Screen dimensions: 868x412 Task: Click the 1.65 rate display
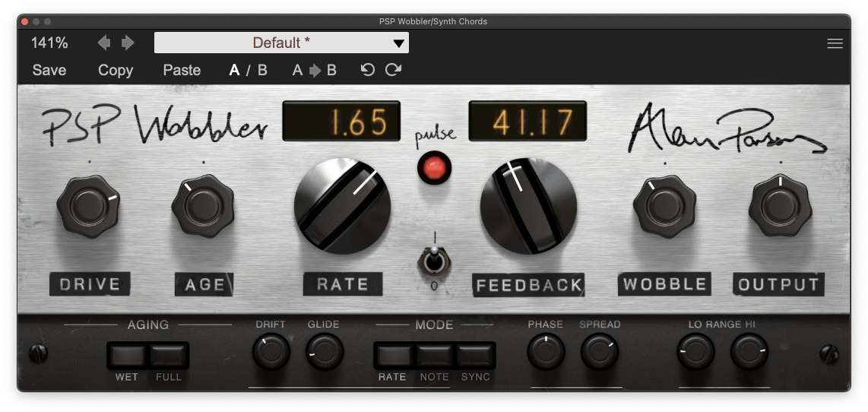pyautogui.click(x=341, y=121)
